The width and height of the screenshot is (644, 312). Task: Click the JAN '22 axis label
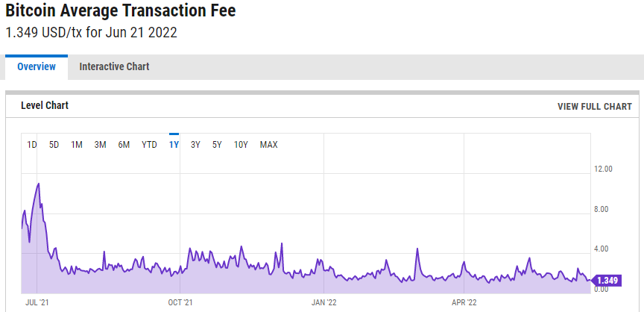coord(324,303)
